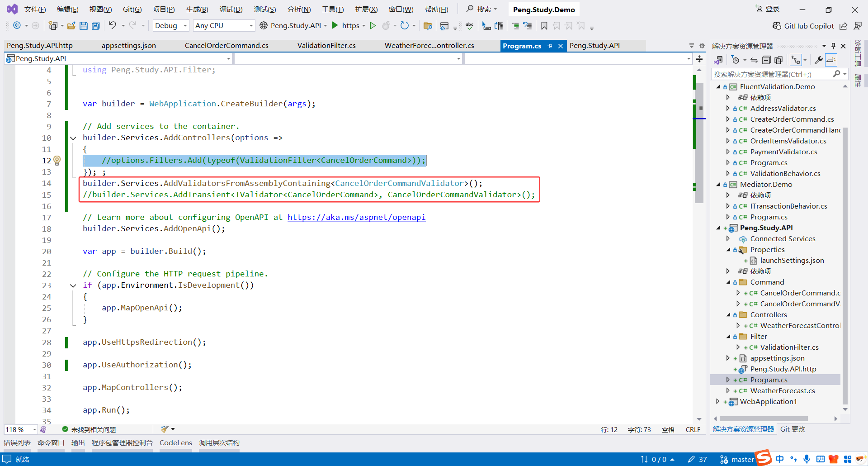Click the Save All icon
Screen dimensions: 868x466
click(x=96, y=26)
